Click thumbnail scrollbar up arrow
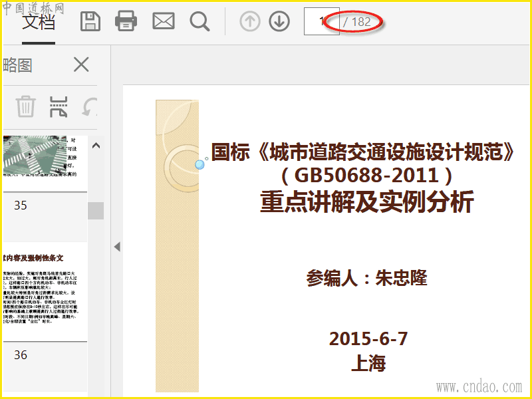Image resolution: width=532 pixels, height=399 pixels. [x=96, y=146]
